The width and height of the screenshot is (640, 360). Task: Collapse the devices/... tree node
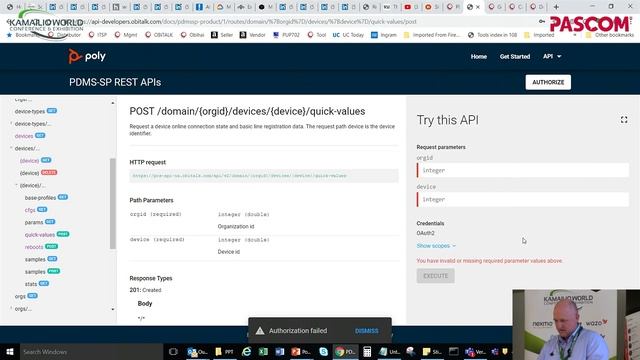pos(11,148)
